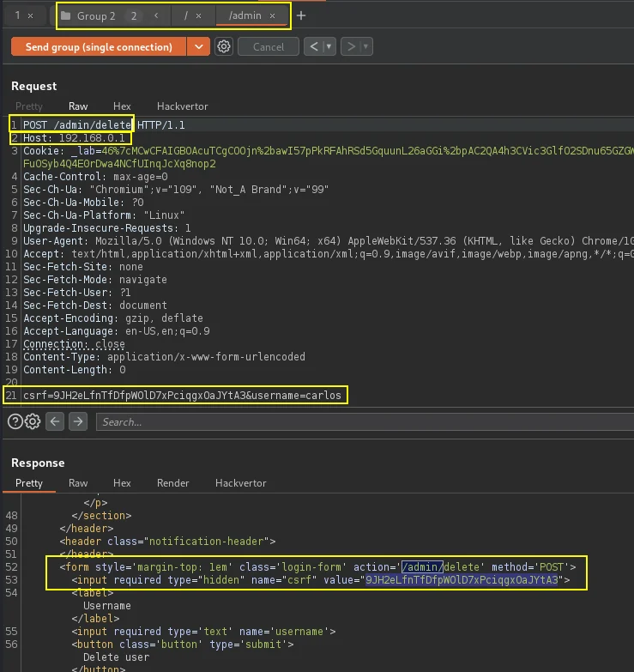
Task: Click the Group 2 folder icon
Action: [65, 15]
